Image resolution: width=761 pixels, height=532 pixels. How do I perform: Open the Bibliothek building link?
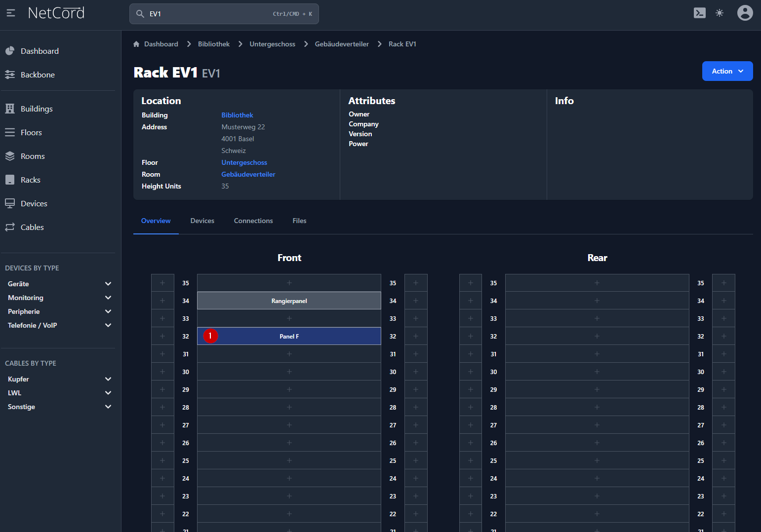237,115
